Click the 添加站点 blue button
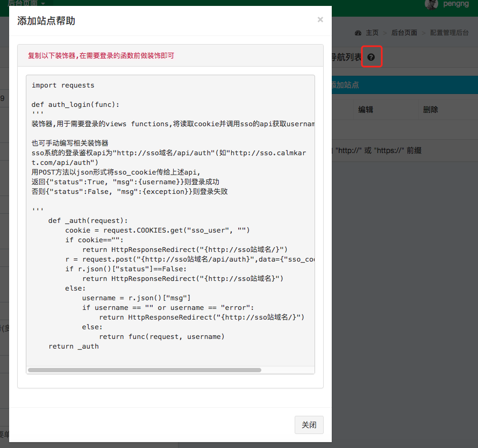The height and width of the screenshot is (448, 478). (x=345, y=85)
